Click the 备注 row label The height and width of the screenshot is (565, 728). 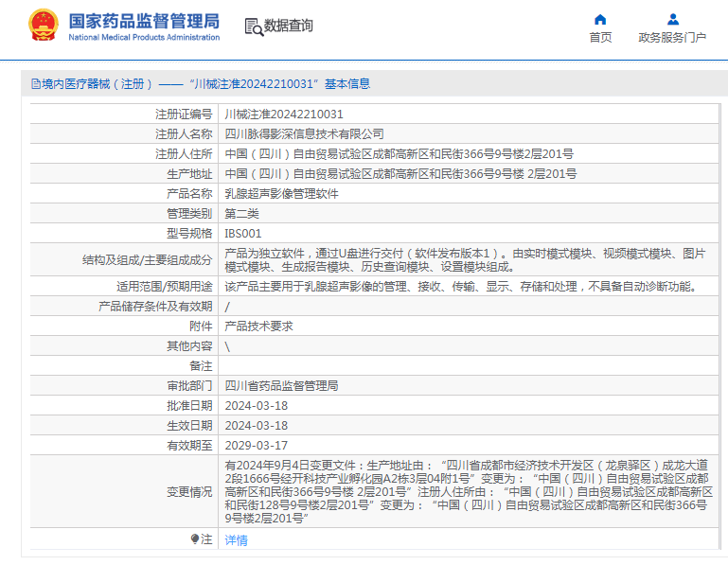201,366
